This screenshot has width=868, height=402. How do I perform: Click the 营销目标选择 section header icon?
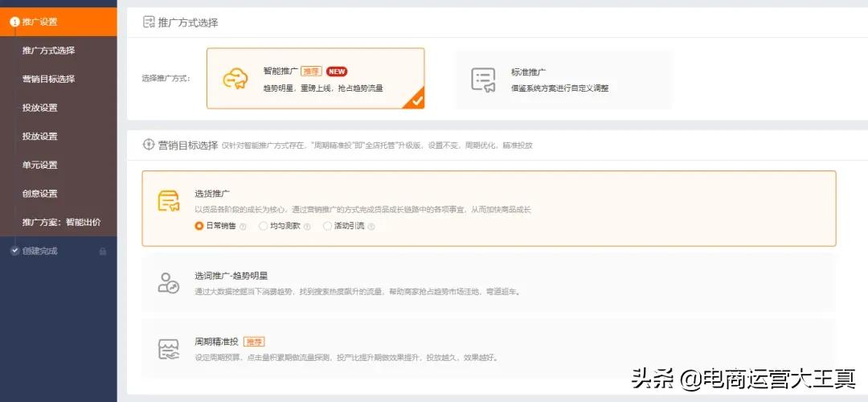149,145
